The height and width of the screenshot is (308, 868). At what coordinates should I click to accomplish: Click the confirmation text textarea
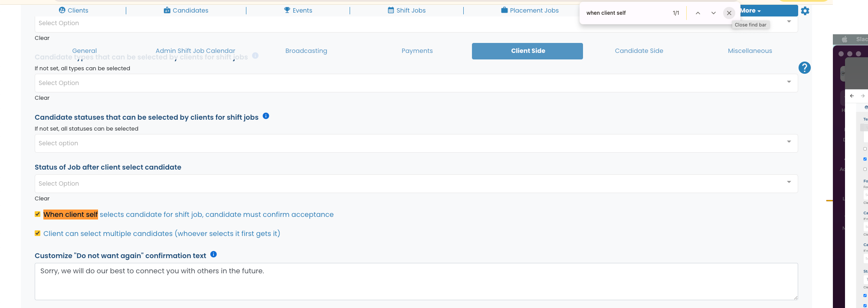pos(416,282)
